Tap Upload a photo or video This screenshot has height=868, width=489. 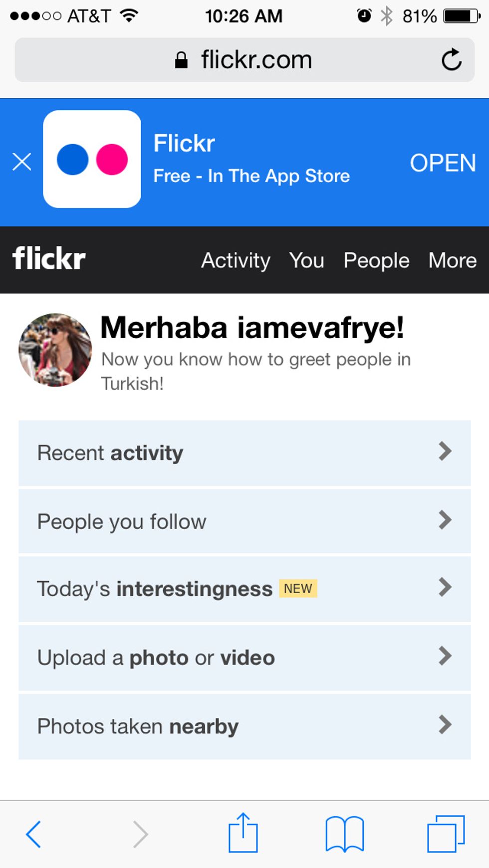click(156, 658)
